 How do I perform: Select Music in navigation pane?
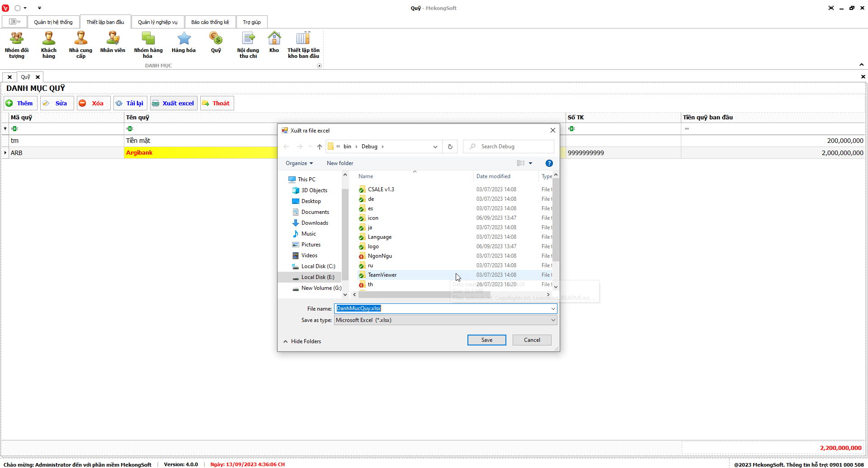(x=309, y=234)
